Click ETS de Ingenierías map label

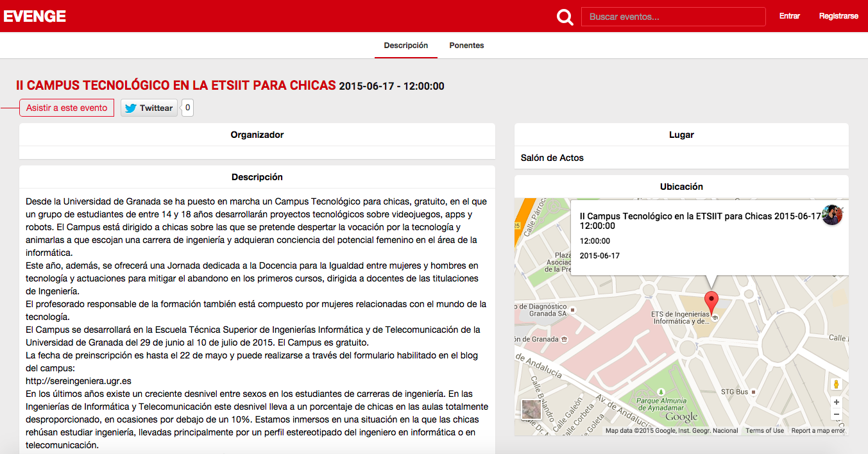(x=681, y=317)
